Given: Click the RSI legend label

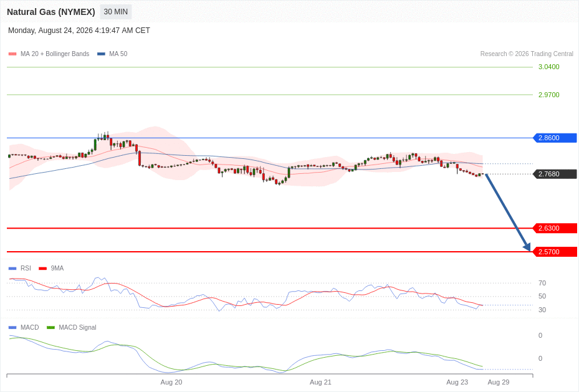Looking at the screenshot, I should coord(26,269).
